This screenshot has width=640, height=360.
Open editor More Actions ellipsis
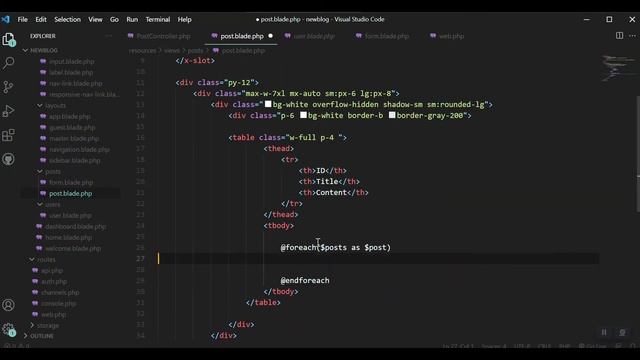pos(632,36)
